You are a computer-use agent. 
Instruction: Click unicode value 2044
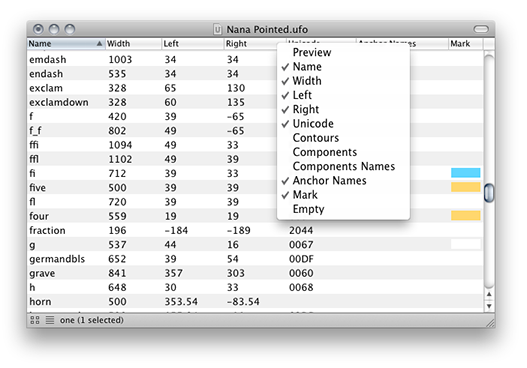tap(301, 230)
